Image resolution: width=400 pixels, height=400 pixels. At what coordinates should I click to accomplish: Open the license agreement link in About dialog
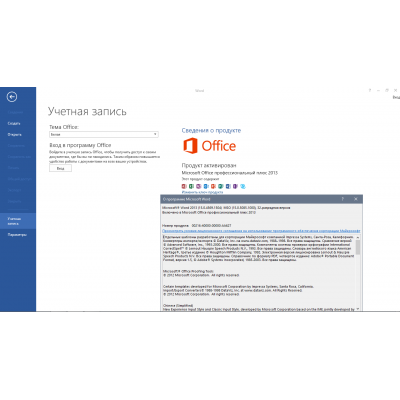pos(261,231)
